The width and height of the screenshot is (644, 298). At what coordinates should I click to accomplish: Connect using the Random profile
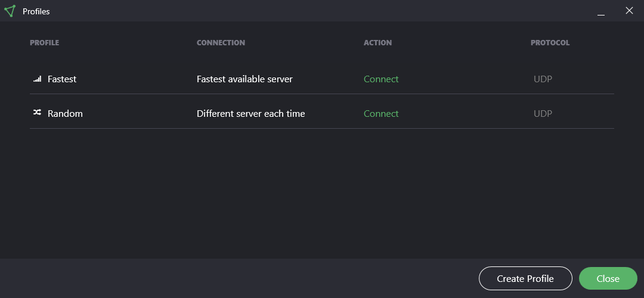[381, 113]
